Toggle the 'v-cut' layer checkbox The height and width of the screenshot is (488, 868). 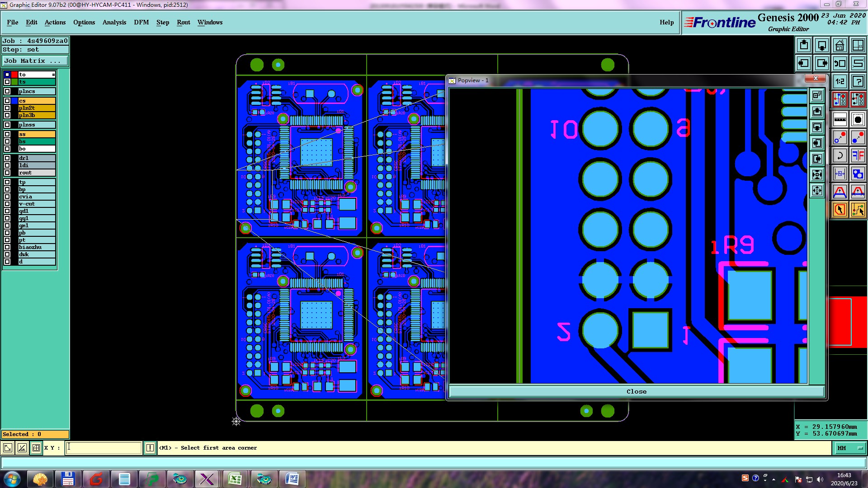(x=7, y=204)
